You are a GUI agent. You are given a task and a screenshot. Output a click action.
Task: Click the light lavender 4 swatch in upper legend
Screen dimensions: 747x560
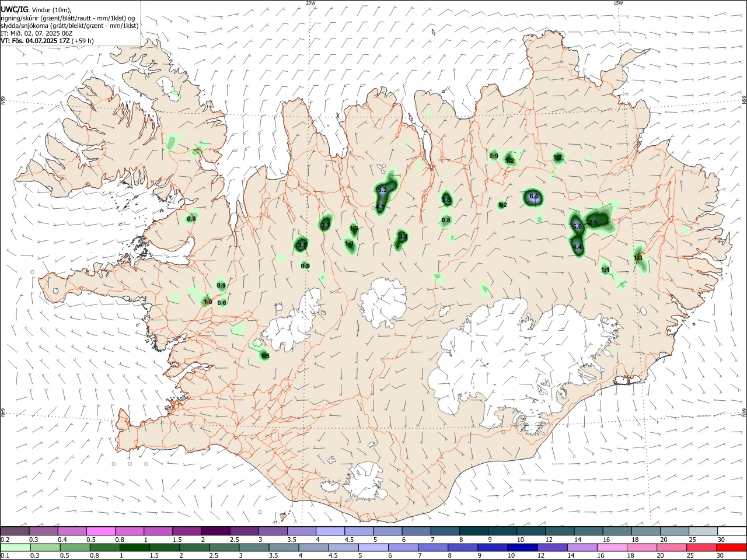pos(330,531)
